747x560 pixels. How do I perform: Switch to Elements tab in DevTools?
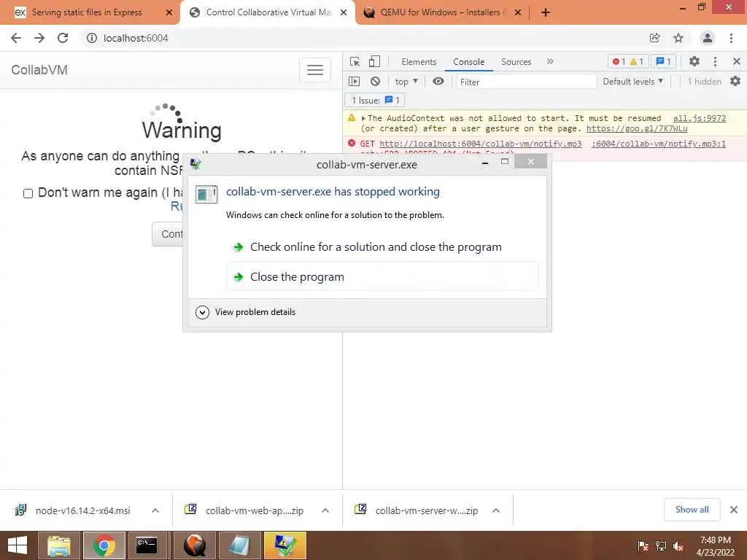pyautogui.click(x=419, y=62)
